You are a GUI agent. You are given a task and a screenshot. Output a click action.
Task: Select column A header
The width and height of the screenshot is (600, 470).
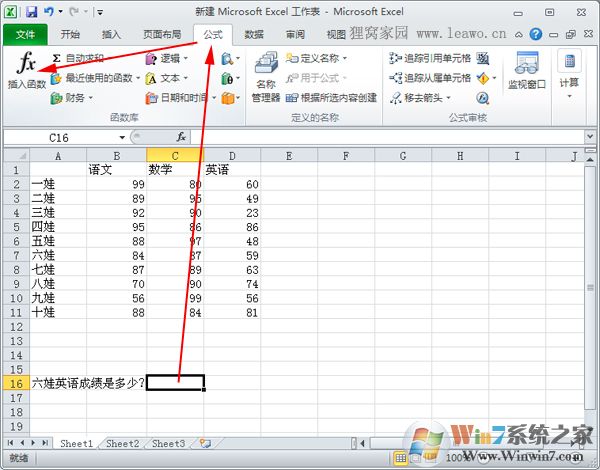(x=58, y=156)
